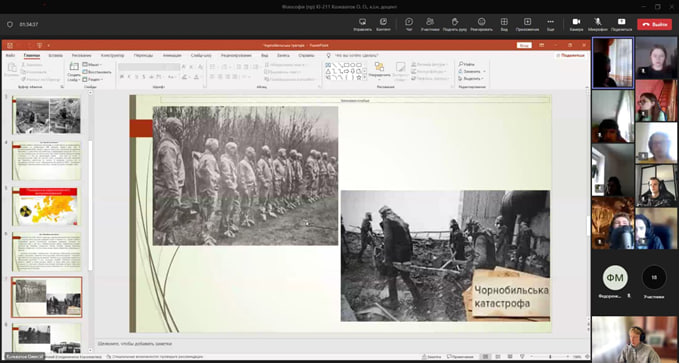The height and width of the screenshot is (364, 680).
Task: Click the ФМ participant avatar
Action: 615,278
